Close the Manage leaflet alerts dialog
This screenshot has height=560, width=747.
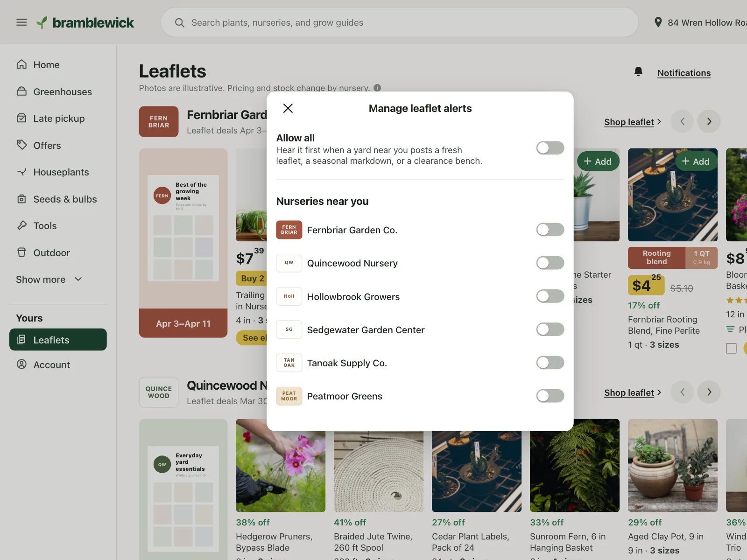coord(288,108)
